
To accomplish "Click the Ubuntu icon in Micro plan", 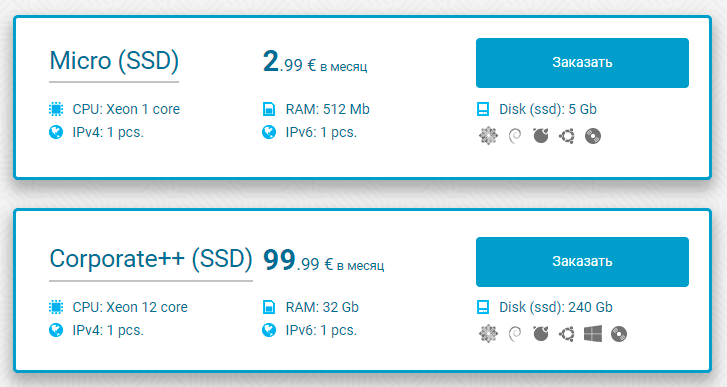I will (x=567, y=136).
